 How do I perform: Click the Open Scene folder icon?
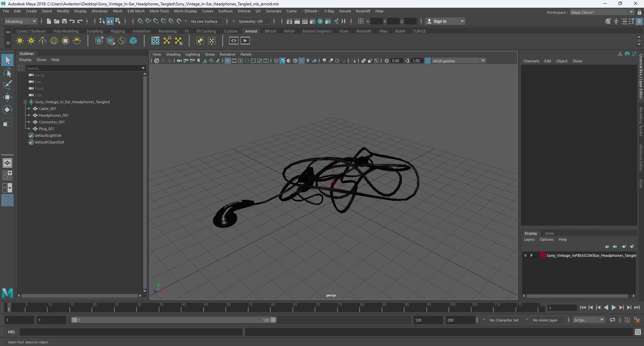click(x=57, y=21)
